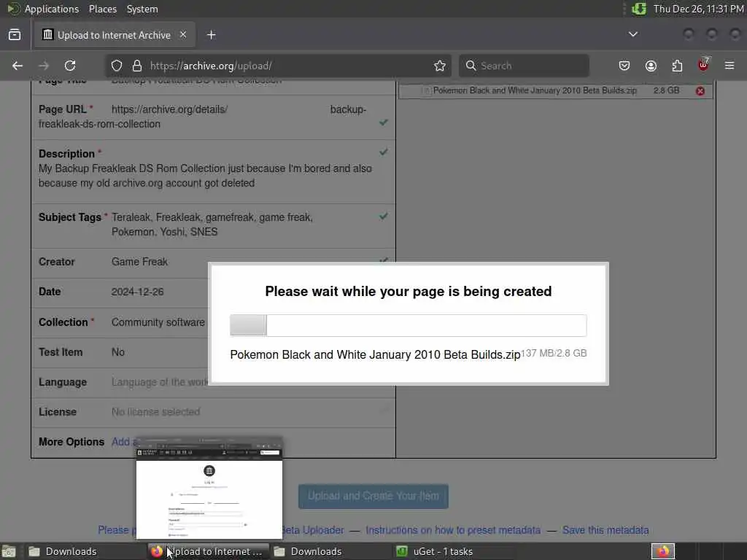The image size is (747, 560).
Task: Edit the Subject Tags field
Action: pos(212,225)
